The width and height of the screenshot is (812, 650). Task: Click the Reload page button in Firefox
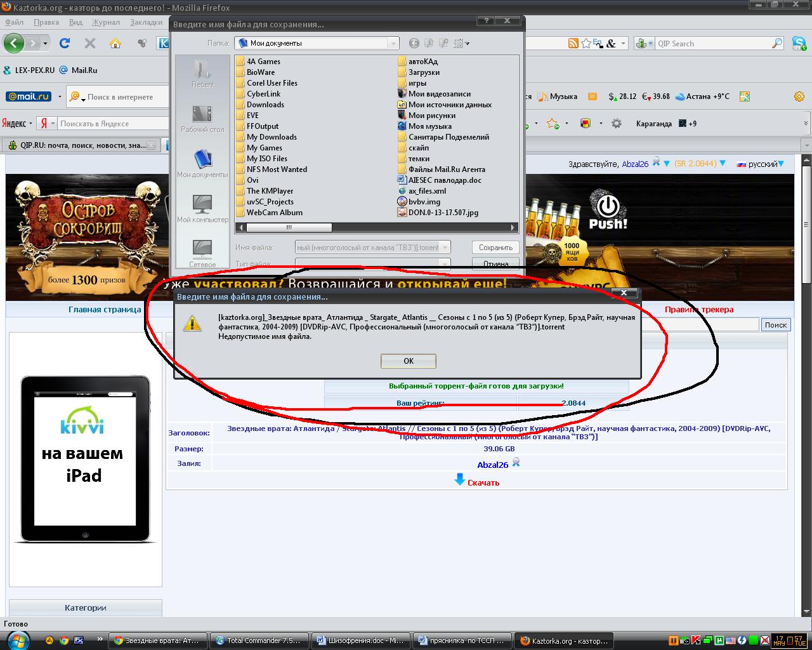tap(65, 43)
